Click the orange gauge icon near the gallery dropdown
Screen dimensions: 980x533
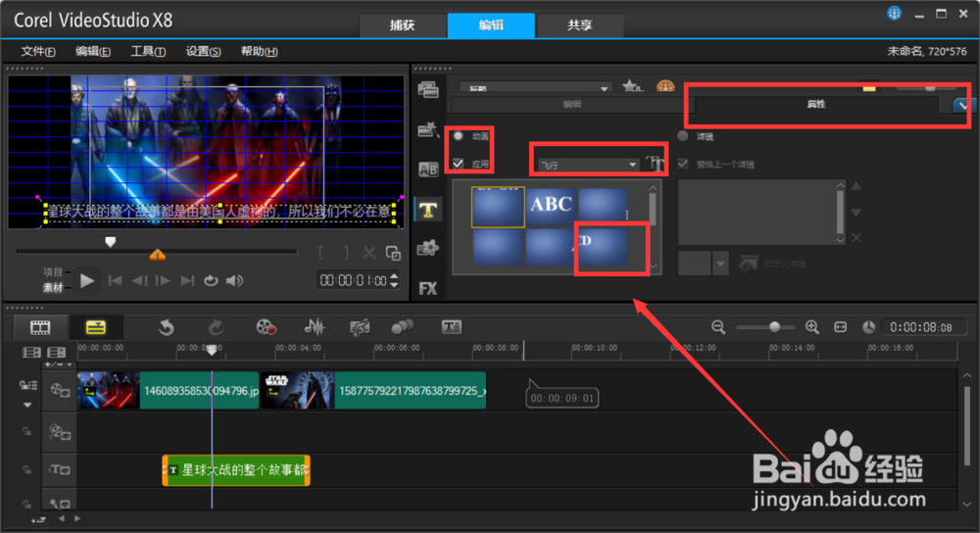665,86
